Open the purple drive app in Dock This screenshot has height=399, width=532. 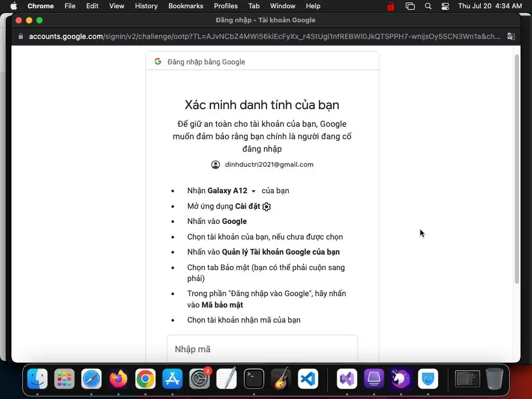(x=374, y=379)
